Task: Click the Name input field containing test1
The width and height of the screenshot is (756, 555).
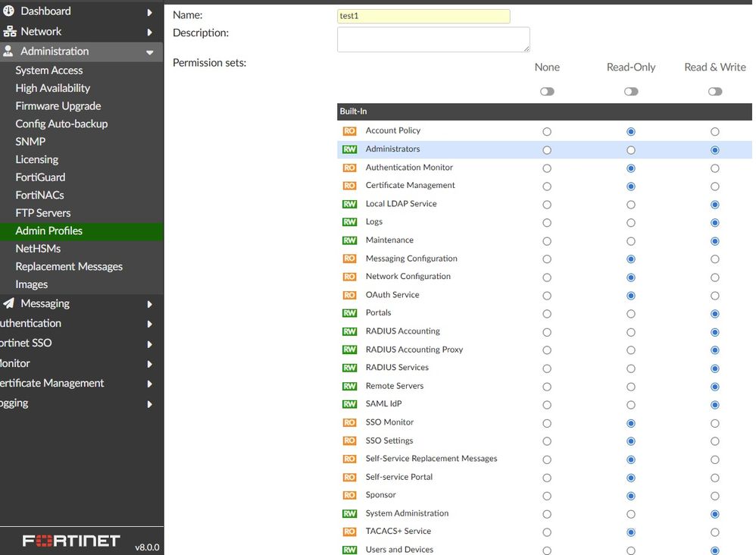Action: pyautogui.click(x=423, y=16)
